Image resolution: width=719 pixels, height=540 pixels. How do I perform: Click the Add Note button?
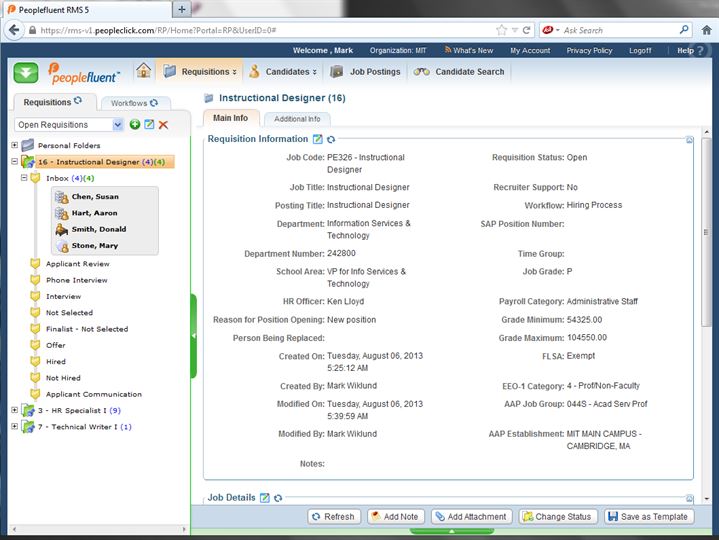pyautogui.click(x=394, y=517)
